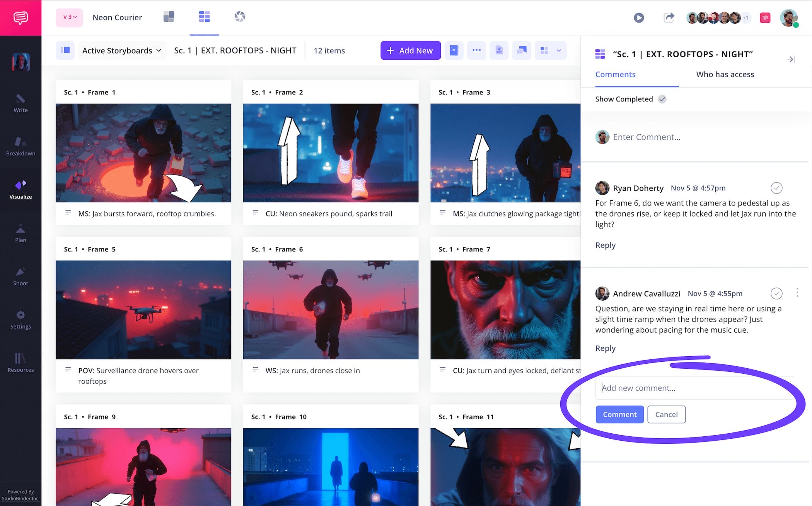Viewport: 812px width, 506px height.
Task: Mark Ryan Doherty's comment as resolved
Action: pyautogui.click(x=777, y=188)
